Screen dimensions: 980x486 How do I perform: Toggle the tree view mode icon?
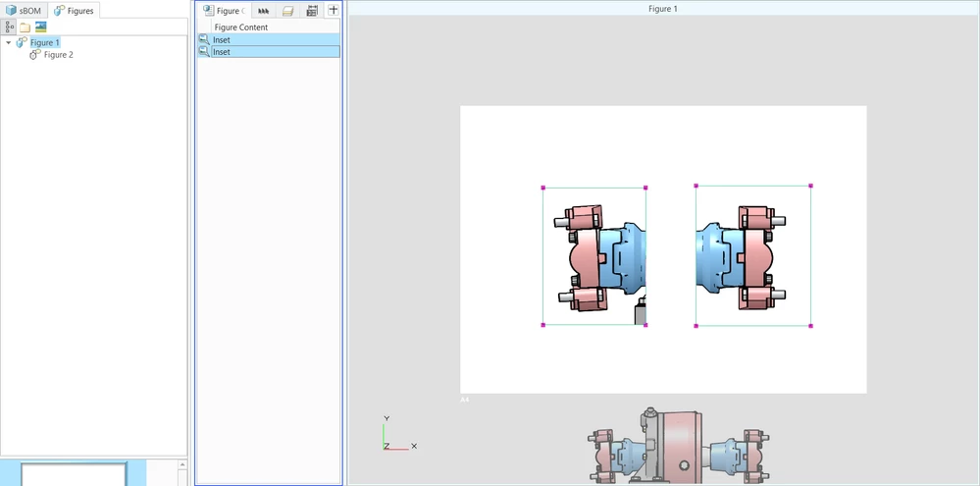9,27
